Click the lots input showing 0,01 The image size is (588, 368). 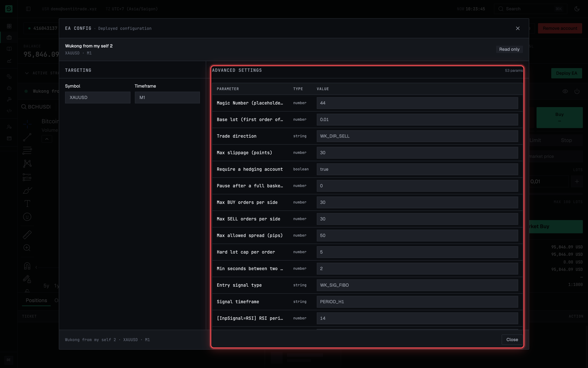click(x=549, y=181)
